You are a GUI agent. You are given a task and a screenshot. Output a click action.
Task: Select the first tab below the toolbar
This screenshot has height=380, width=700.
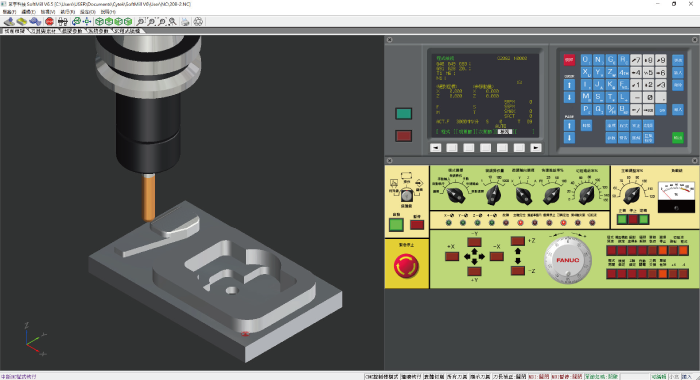[15, 31]
